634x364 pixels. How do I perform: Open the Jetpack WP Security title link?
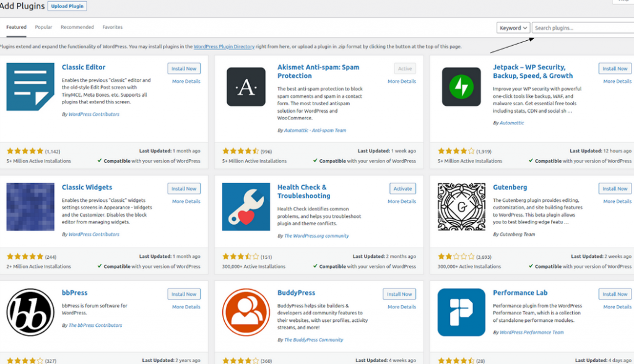[x=533, y=72]
